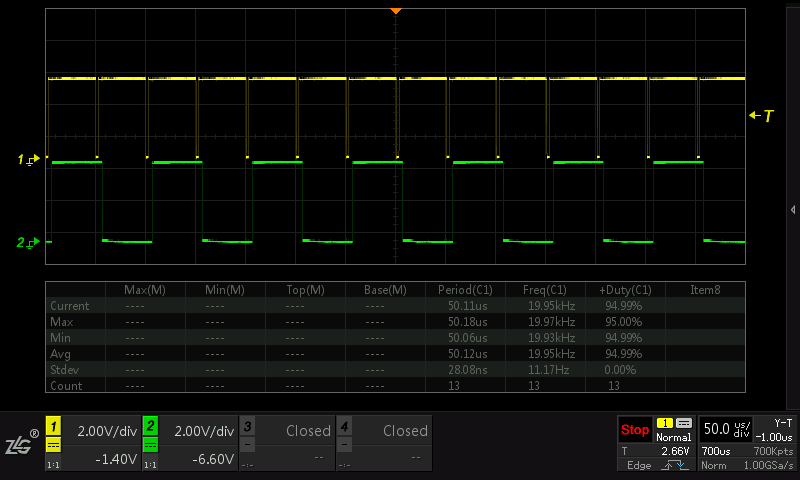Click channel 2 probe ratio 1:1
The image size is (800, 480).
[x=149, y=465]
